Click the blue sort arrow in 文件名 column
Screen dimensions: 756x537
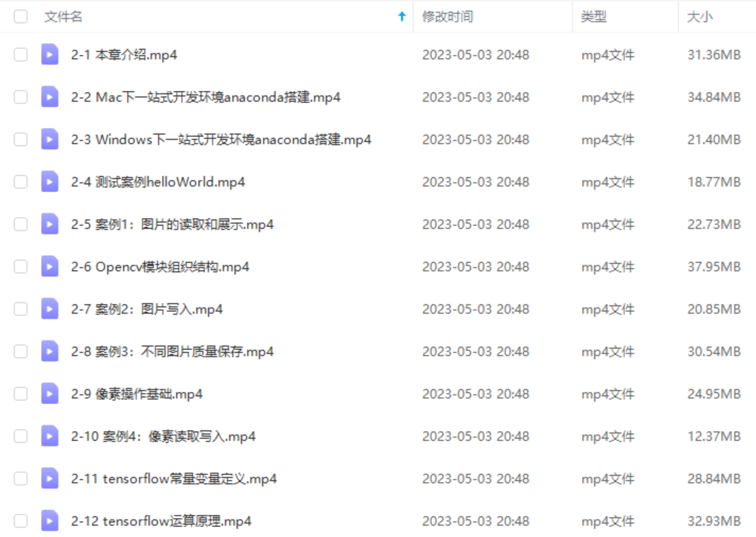click(402, 16)
